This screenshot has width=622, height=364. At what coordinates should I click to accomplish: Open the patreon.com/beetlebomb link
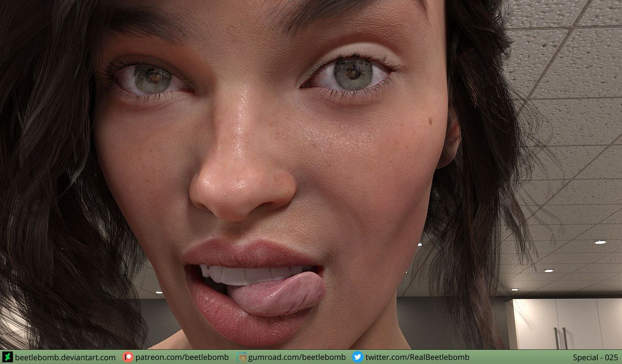tap(182, 357)
